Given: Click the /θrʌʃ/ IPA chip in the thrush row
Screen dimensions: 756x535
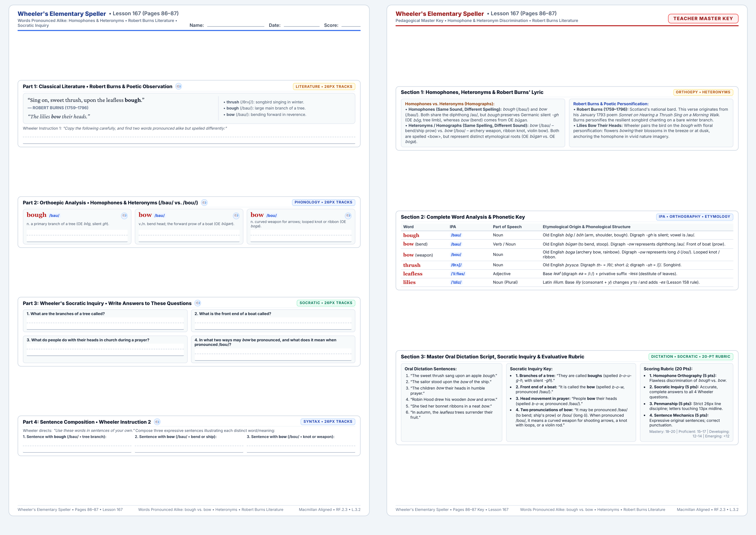Looking at the screenshot, I should click(456, 265).
